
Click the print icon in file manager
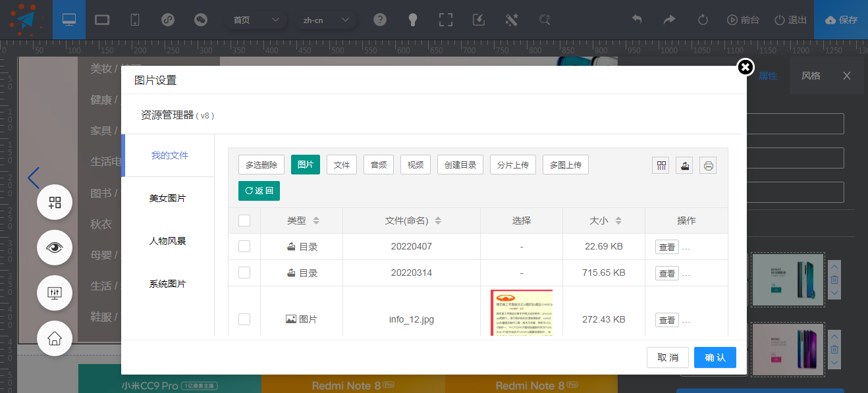707,165
